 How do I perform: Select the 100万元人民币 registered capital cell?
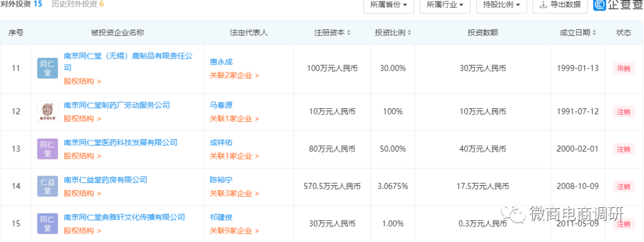coord(332,68)
